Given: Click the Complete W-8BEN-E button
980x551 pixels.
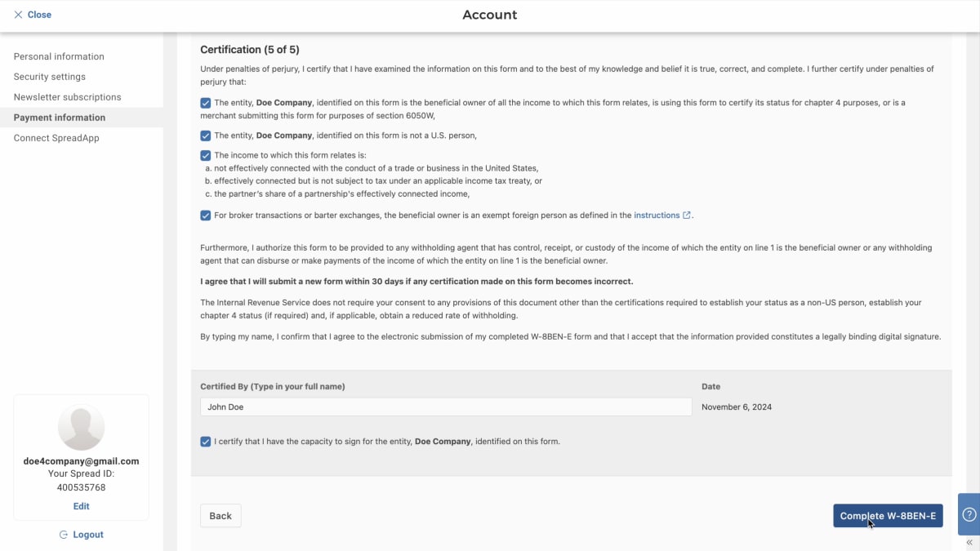Looking at the screenshot, I should click(x=888, y=516).
